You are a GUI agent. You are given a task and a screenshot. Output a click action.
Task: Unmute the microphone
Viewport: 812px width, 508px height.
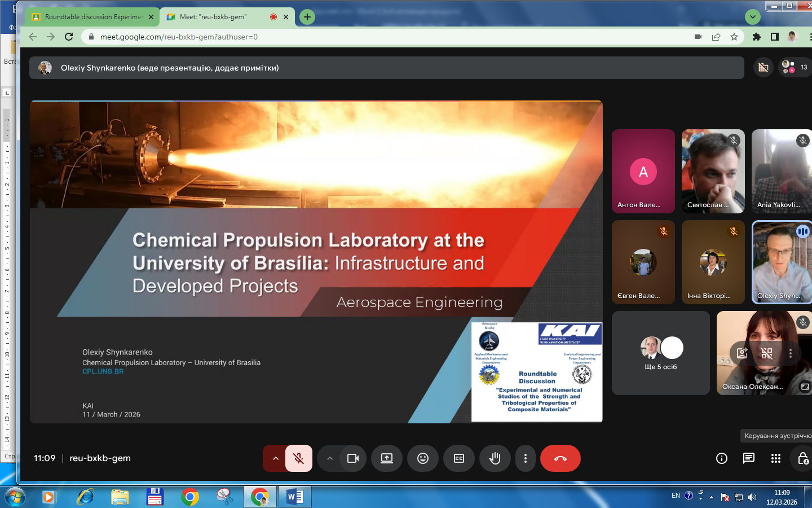pyautogui.click(x=299, y=458)
